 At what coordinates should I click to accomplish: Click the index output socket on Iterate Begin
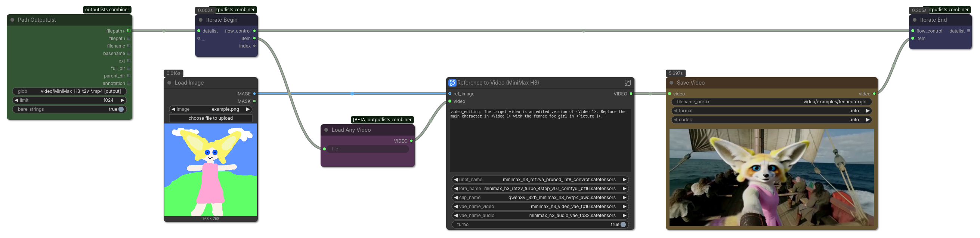[254, 46]
